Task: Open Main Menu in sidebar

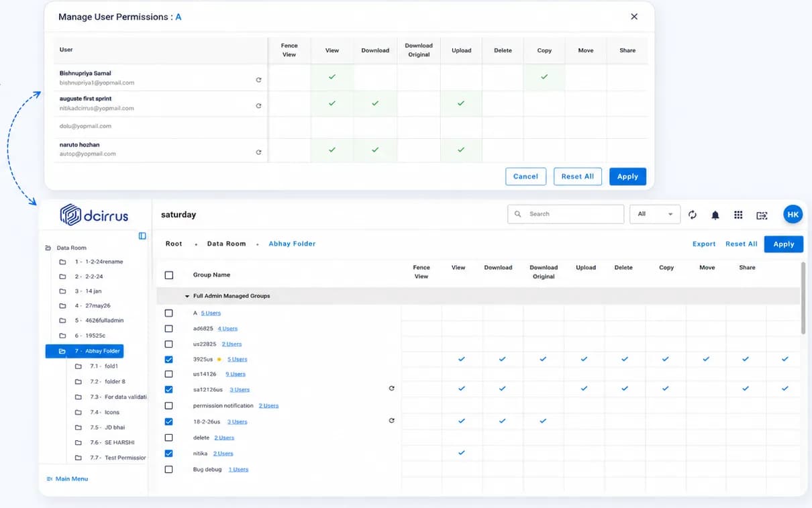Action: click(67, 479)
